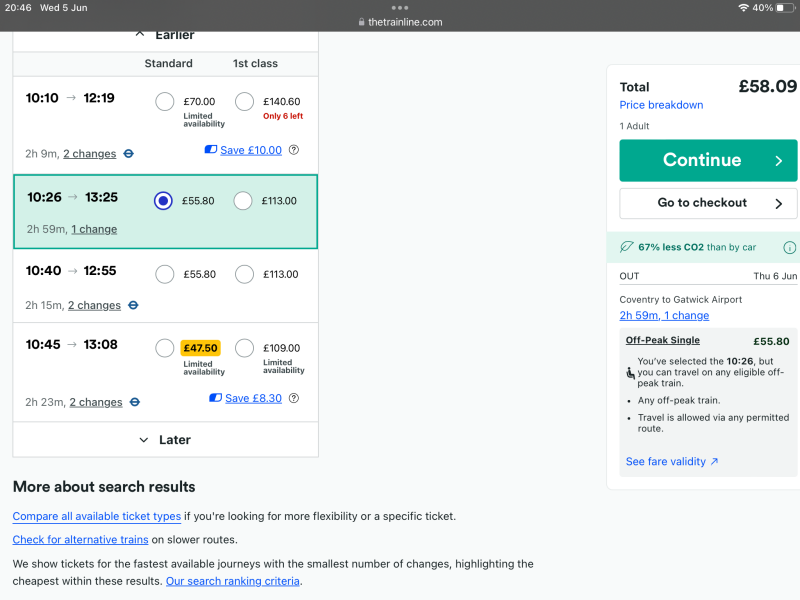Click the 10:10 departure time text
This screenshot has width=800, height=600.
pyautogui.click(x=42, y=98)
